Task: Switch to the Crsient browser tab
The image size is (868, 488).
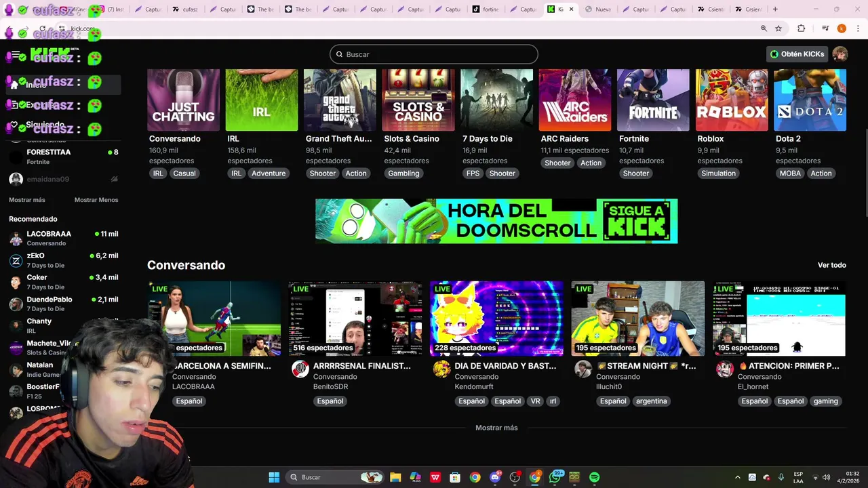Action: tap(749, 9)
